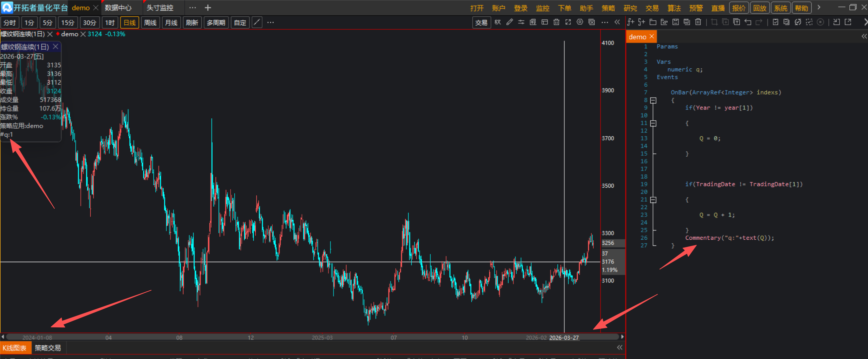Toggle the 权 adjustment button
868x359 pixels.
[x=498, y=22]
